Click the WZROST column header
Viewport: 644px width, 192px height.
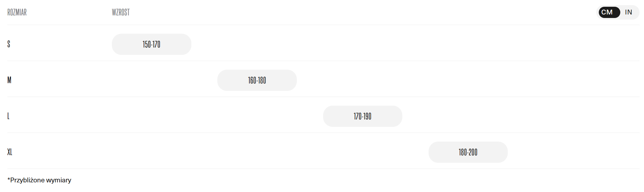pos(121,12)
